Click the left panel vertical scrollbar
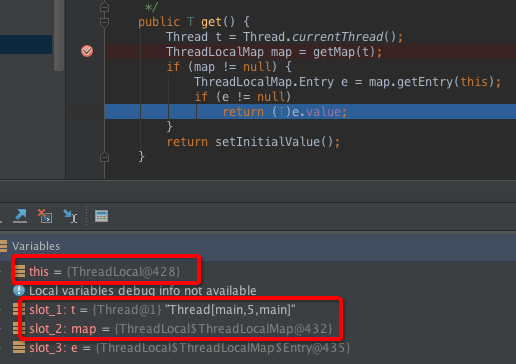 click(x=59, y=35)
